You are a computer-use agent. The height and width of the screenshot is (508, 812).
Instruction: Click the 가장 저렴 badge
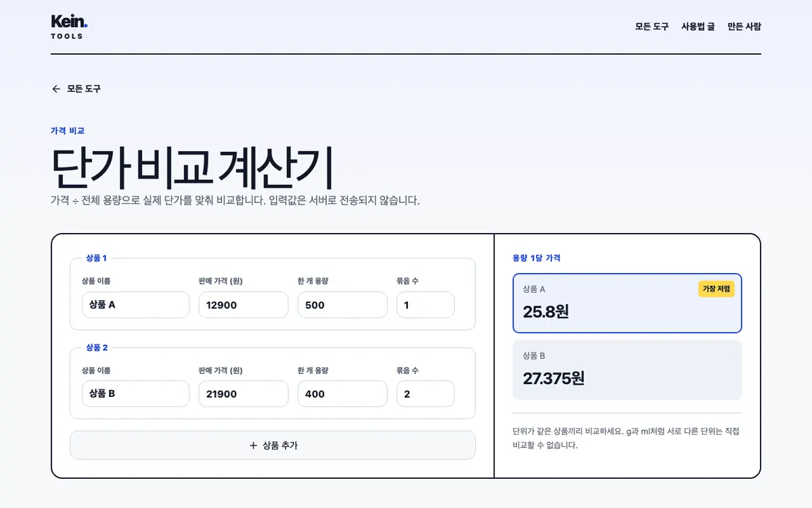pos(717,289)
